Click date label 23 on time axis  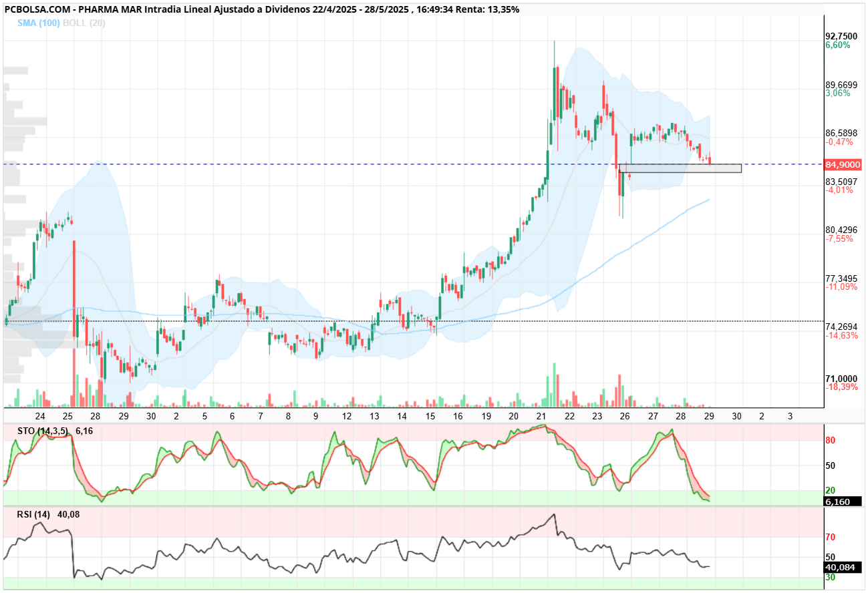pos(597,416)
